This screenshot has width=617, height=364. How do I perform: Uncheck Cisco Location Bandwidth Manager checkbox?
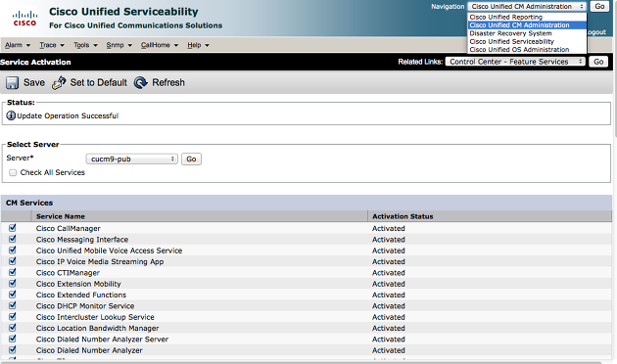point(13,328)
